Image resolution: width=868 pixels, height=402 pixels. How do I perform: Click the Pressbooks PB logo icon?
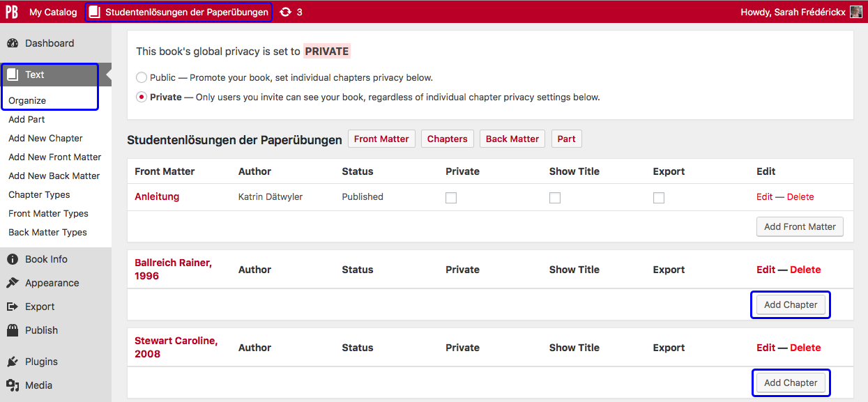click(x=12, y=12)
